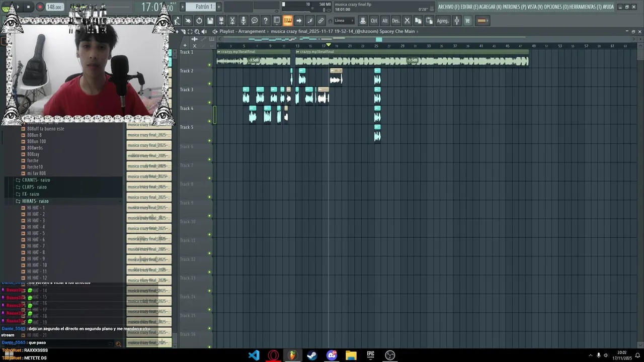Select the HI HAT - 5 sample

pyautogui.click(x=36, y=233)
